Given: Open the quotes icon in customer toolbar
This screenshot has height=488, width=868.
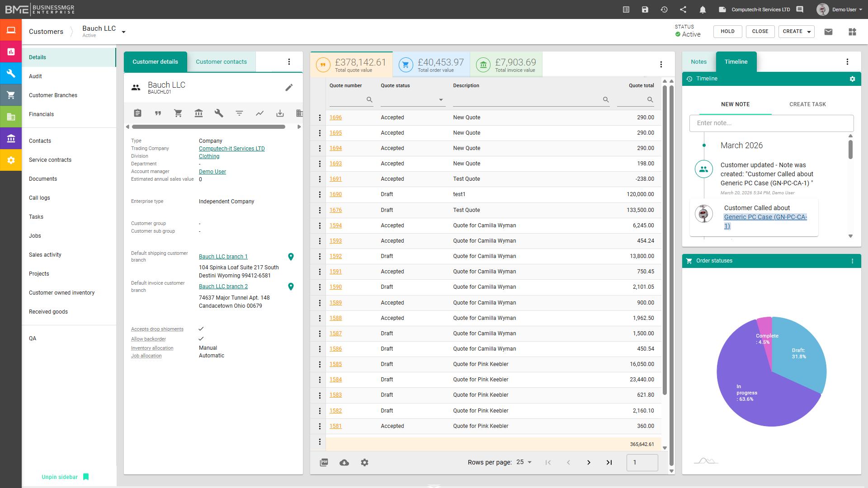Looking at the screenshot, I should click(x=158, y=113).
